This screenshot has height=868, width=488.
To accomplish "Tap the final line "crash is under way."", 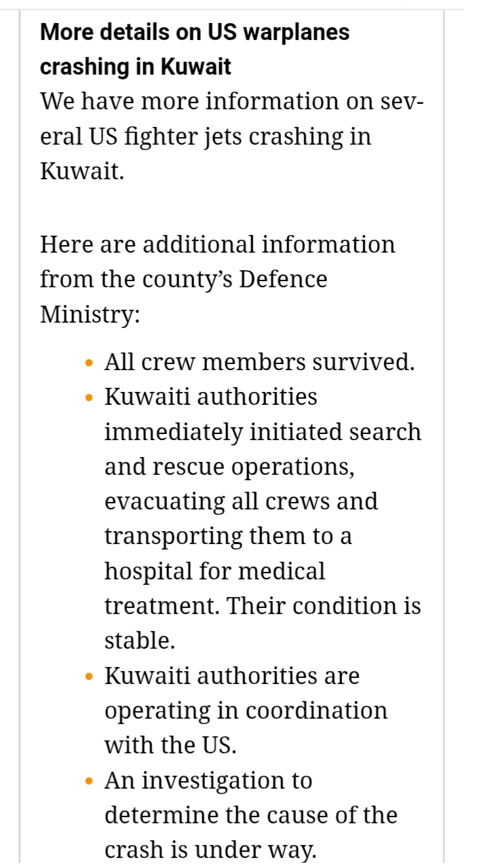I will (x=210, y=850).
